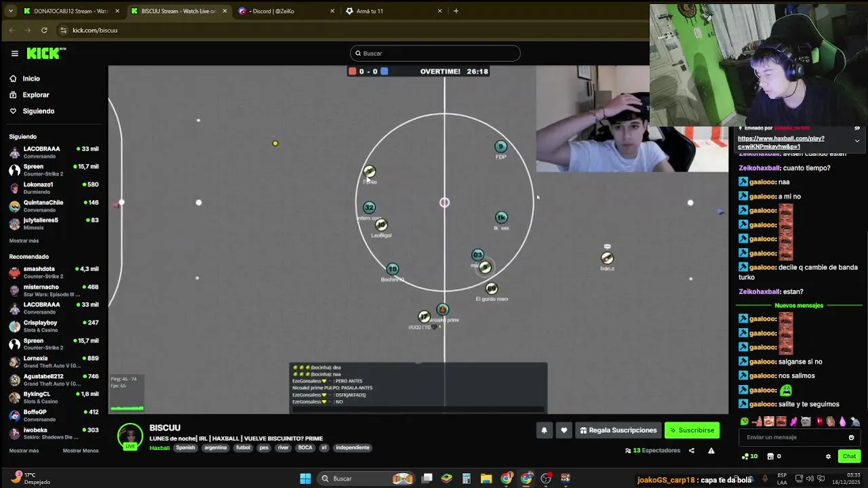The image size is (868, 488).
Task: Click the KICK logo
Action: 46,53
